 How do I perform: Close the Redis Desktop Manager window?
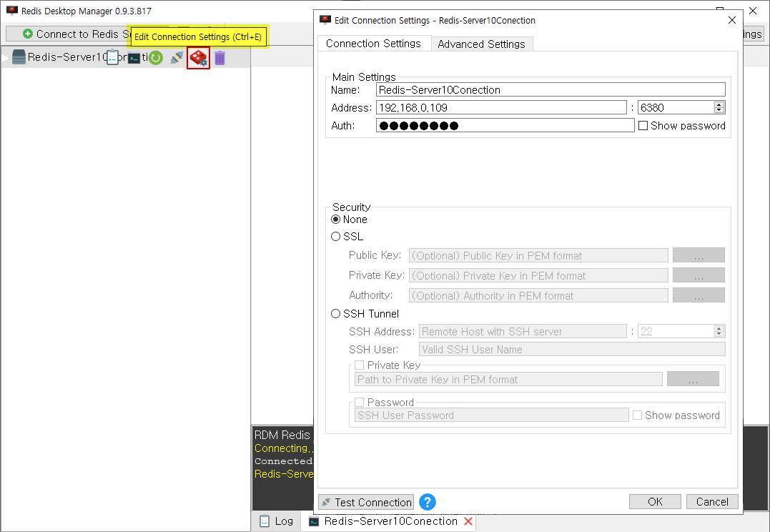pos(753,11)
